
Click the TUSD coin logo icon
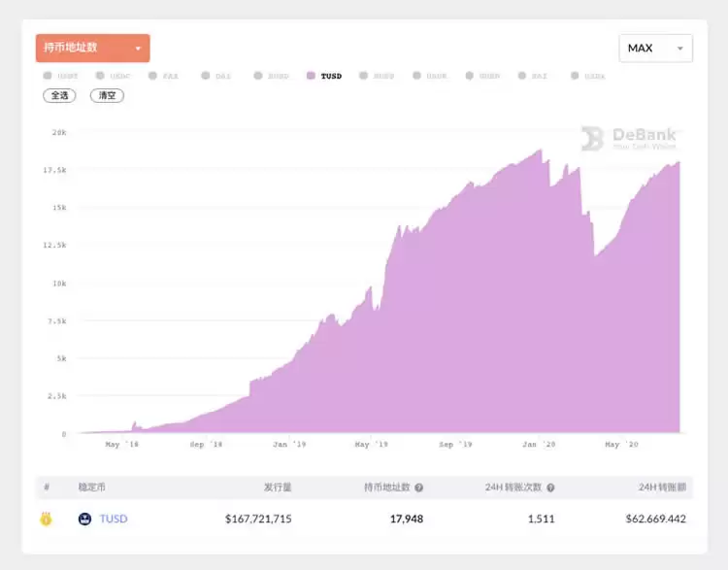click(84, 519)
